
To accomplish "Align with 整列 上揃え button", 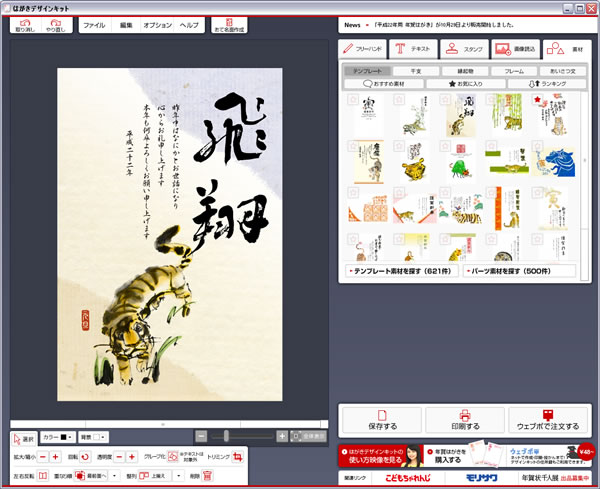I will click(x=155, y=476).
